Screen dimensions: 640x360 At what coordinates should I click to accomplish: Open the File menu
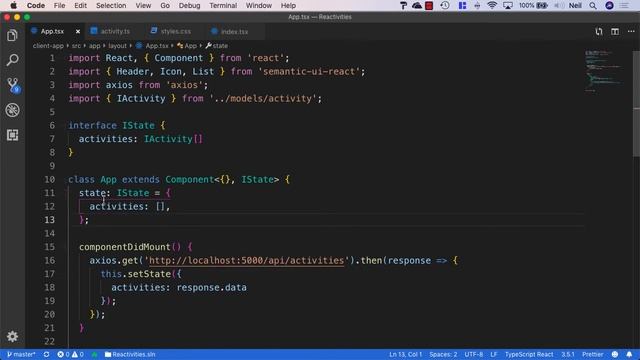point(60,5)
